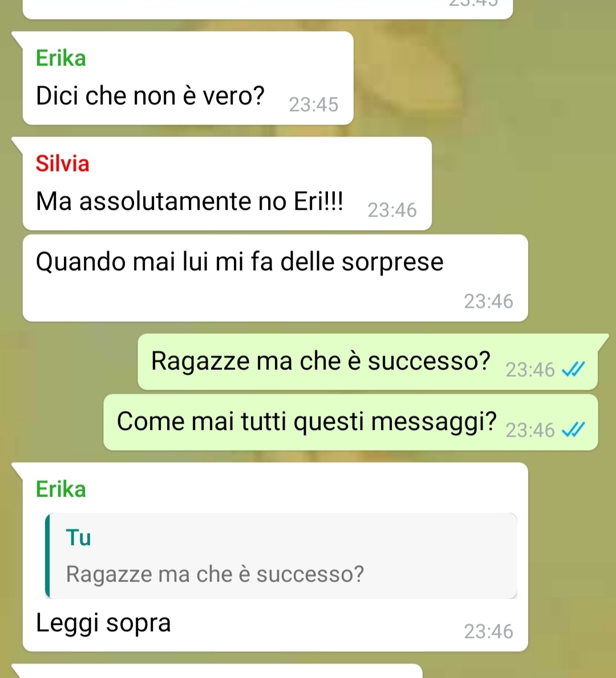
Task: Jump to the quoted 'Ragazze ma che è successo?' message
Action: click(x=282, y=555)
